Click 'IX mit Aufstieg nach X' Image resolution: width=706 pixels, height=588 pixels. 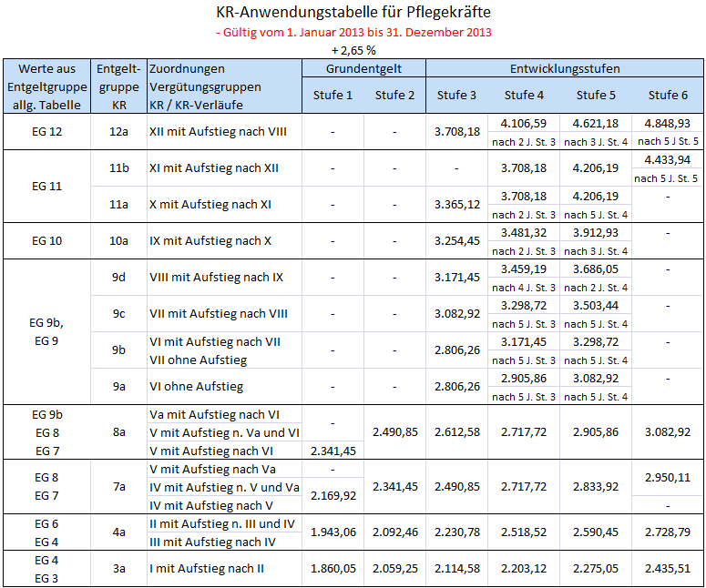point(210,240)
